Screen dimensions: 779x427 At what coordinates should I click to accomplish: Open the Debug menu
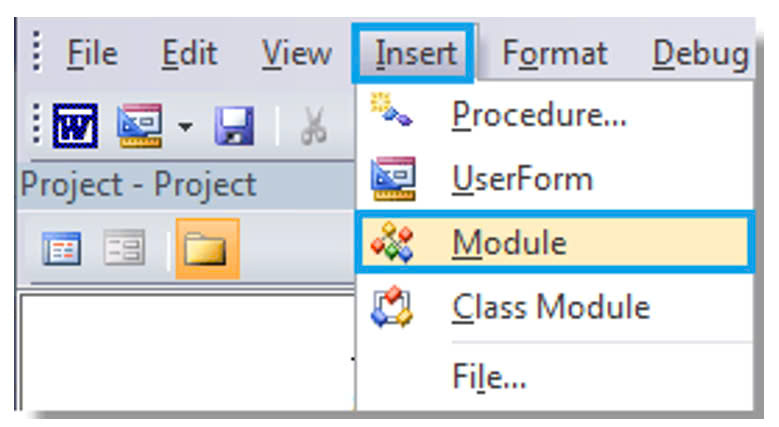[x=699, y=54]
